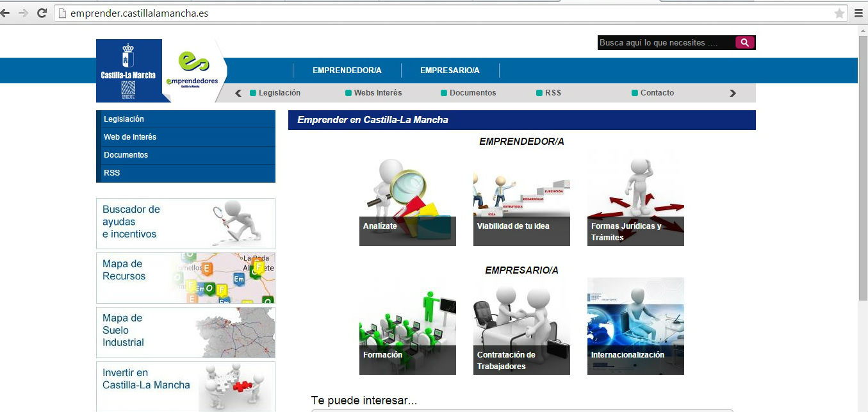Click the Castilla-La Mancha government logo

tap(128, 70)
